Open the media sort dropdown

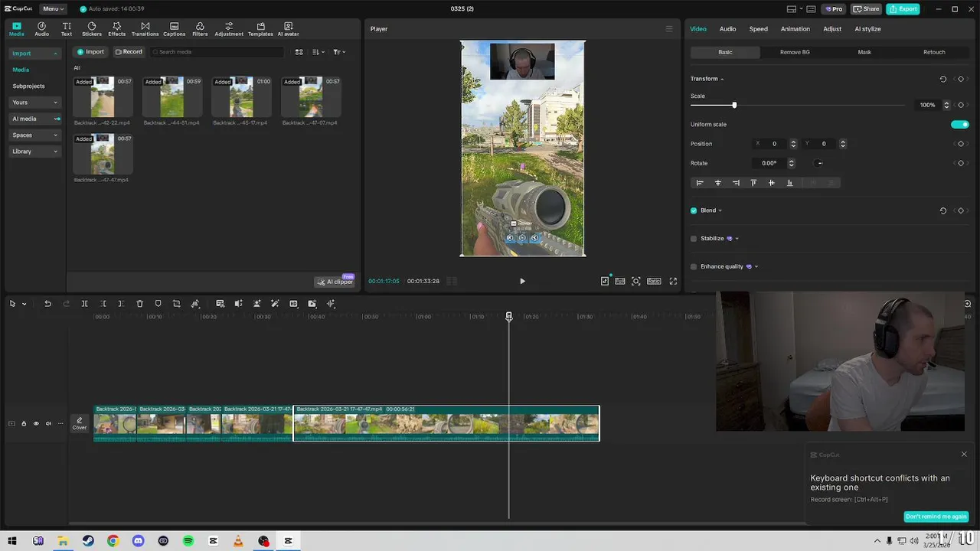click(x=318, y=52)
